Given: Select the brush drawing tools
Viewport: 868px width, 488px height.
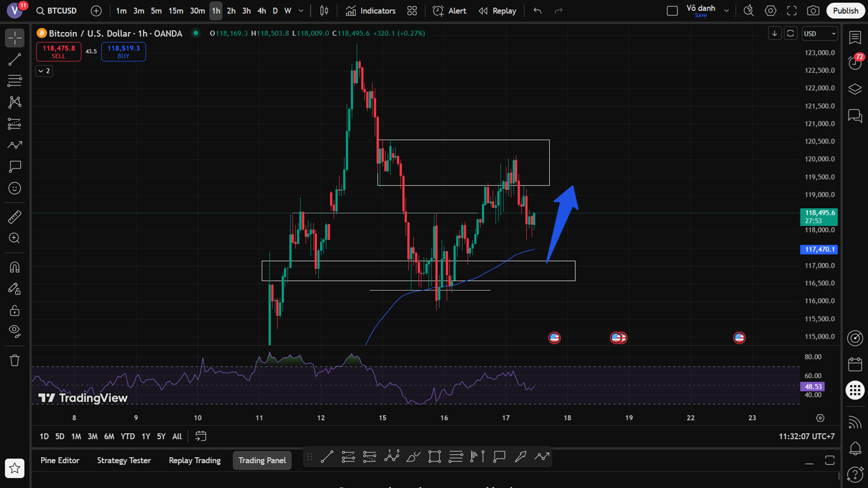Looking at the screenshot, I should click(x=15, y=145).
